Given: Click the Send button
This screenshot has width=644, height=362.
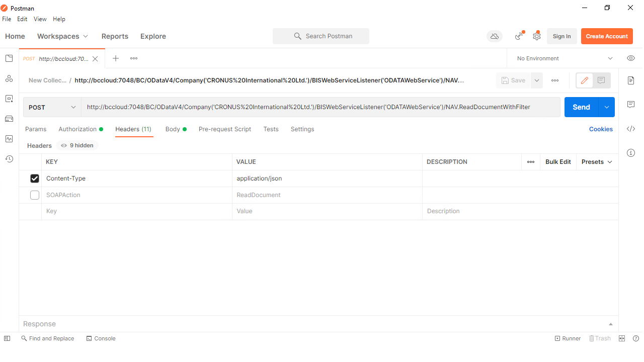Looking at the screenshot, I should tap(581, 107).
